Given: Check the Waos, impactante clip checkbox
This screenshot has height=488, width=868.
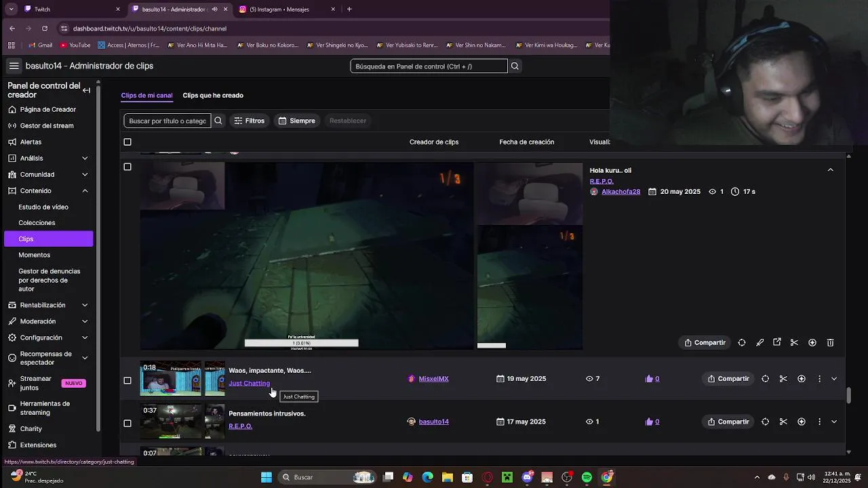Looking at the screenshot, I should point(127,380).
